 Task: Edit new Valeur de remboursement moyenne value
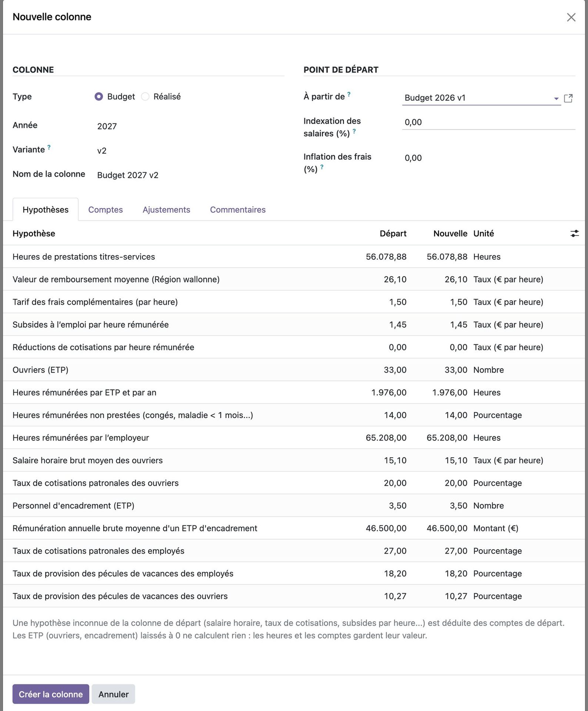456,279
